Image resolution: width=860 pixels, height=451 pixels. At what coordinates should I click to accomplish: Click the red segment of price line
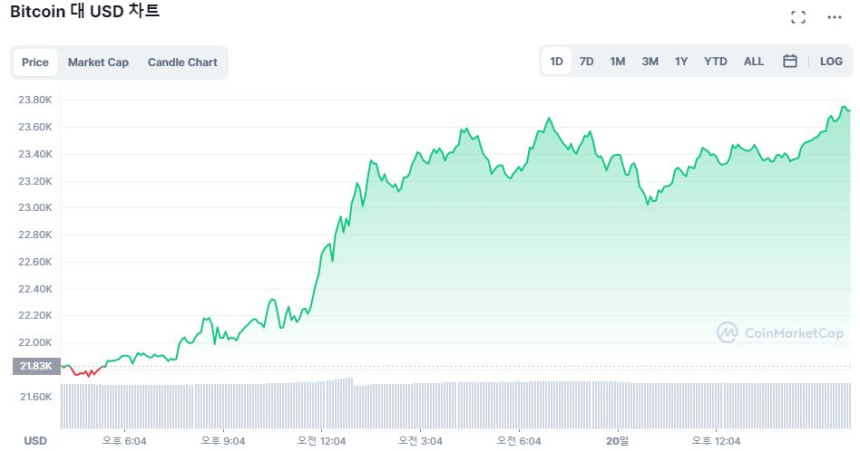(85, 373)
